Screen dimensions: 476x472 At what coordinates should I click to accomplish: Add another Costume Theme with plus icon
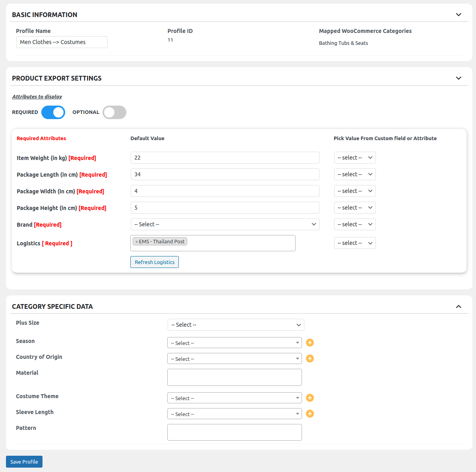[310, 397]
